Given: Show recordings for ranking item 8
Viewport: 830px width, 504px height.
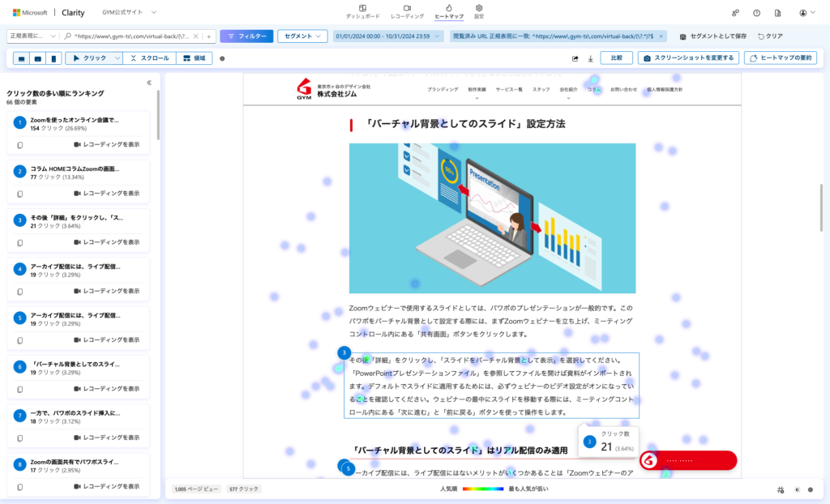Looking at the screenshot, I should click(x=106, y=486).
